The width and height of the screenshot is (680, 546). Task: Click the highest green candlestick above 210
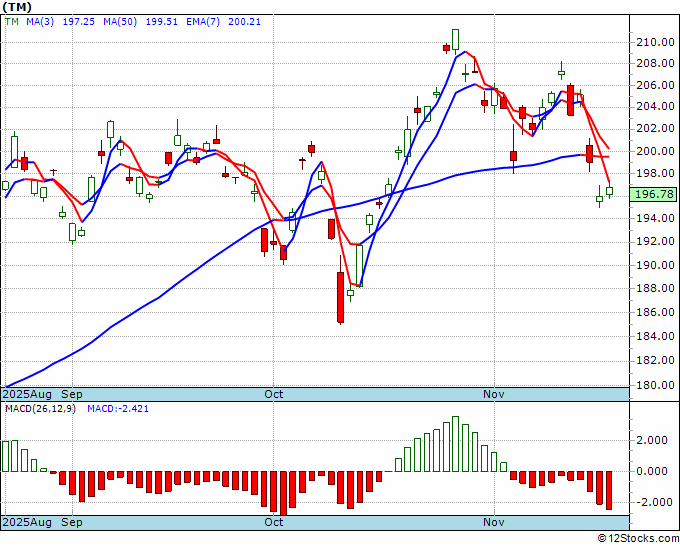click(x=455, y=39)
